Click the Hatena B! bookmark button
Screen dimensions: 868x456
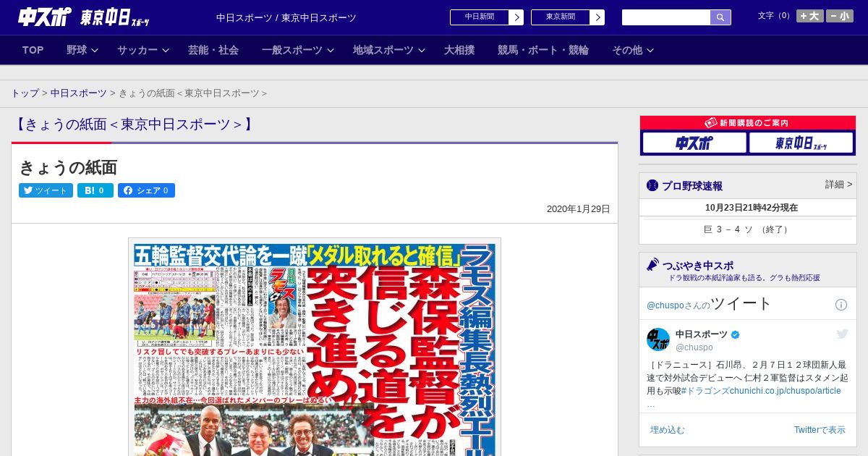pyautogui.click(x=95, y=190)
